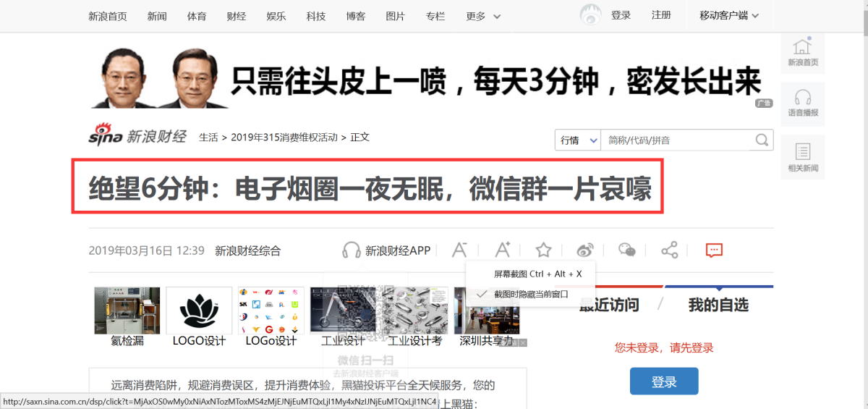
Task: Switch to 我的自选 tab
Action: click(x=718, y=305)
